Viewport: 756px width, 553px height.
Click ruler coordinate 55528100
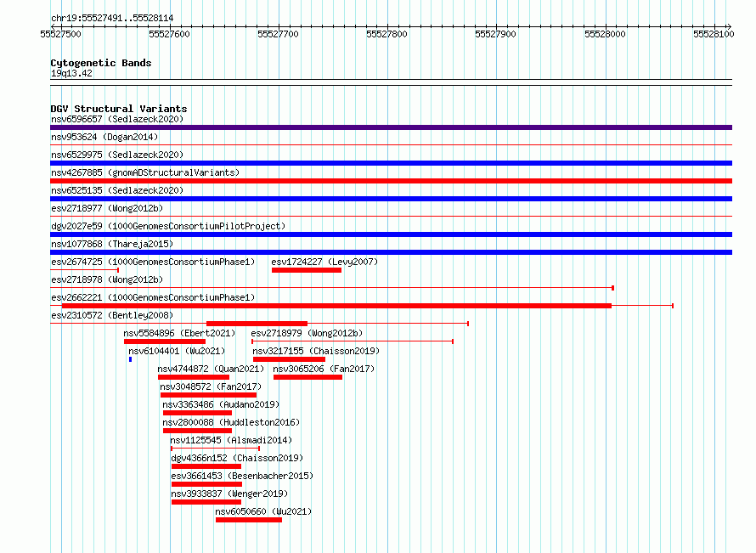(x=714, y=34)
